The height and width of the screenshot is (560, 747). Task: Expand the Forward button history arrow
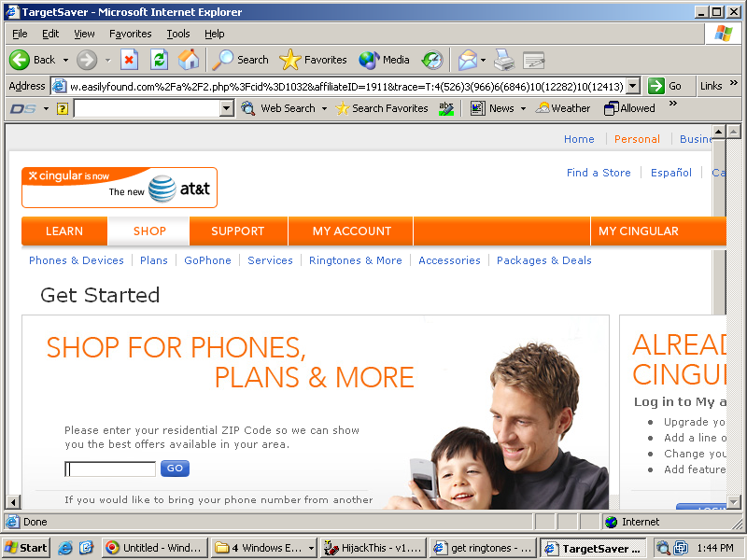107,61
